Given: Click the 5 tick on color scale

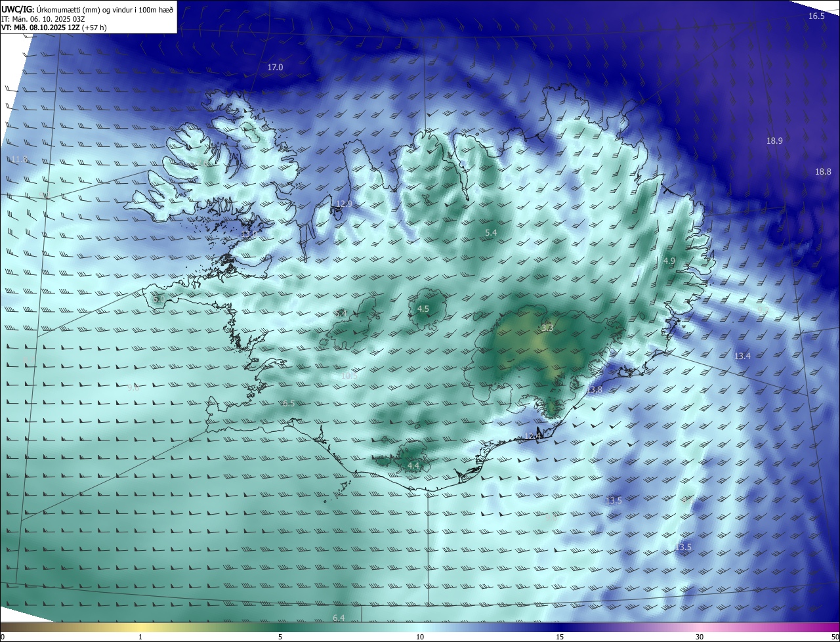Looking at the screenshot, I should [x=280, y=637].
